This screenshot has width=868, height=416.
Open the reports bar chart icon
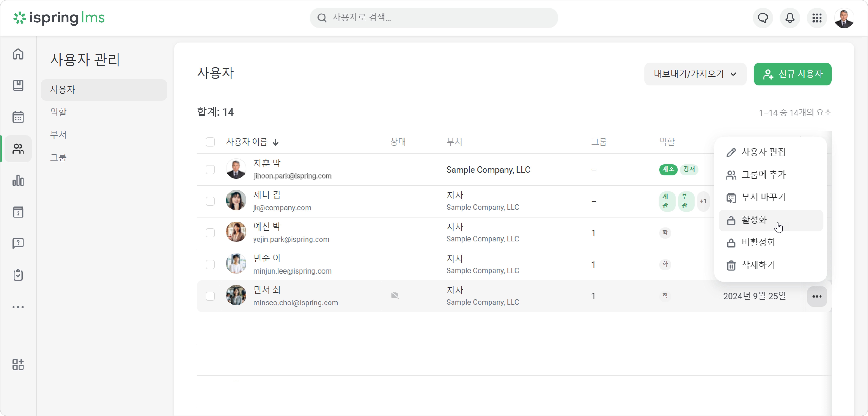[x=18, y=180]
